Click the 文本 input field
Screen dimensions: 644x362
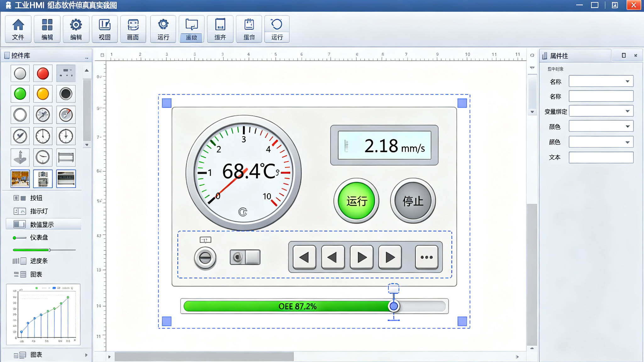(601, 157)
